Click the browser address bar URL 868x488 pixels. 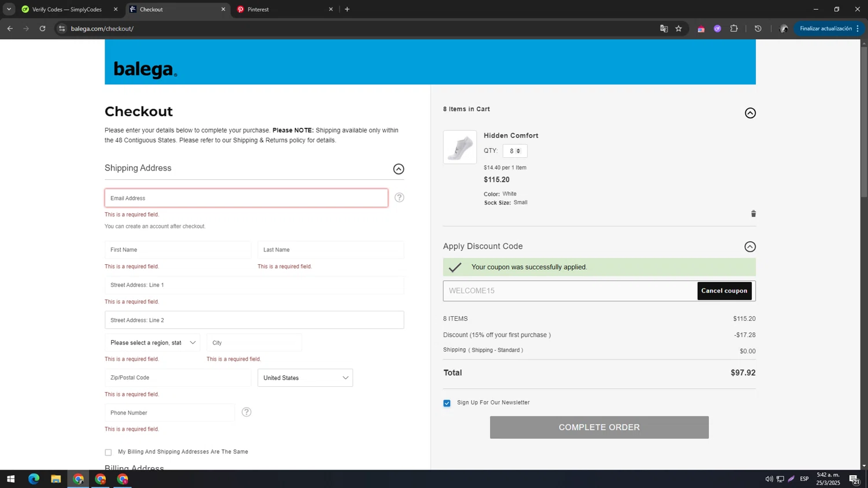[x=102, y=28]
